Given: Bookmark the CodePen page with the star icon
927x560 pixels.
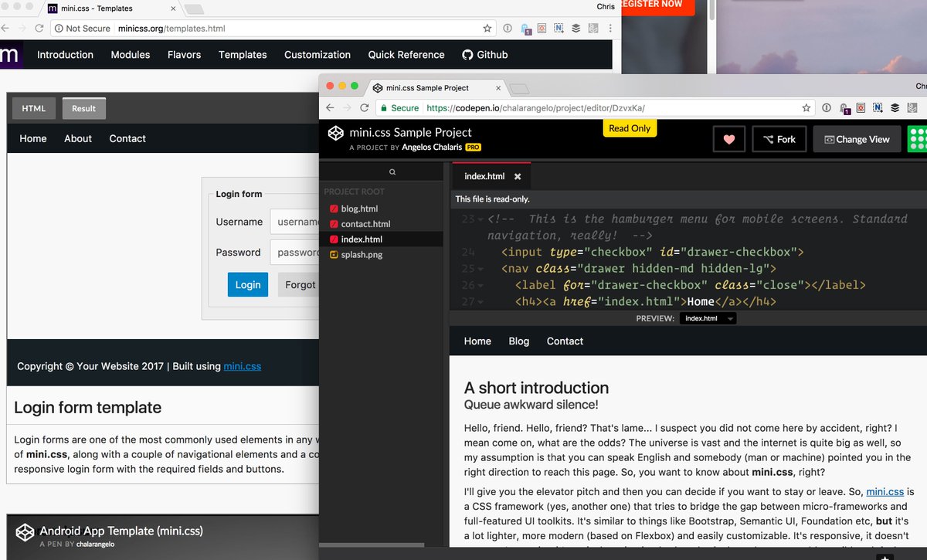Looking at the screenshot, I should (806, 108).
